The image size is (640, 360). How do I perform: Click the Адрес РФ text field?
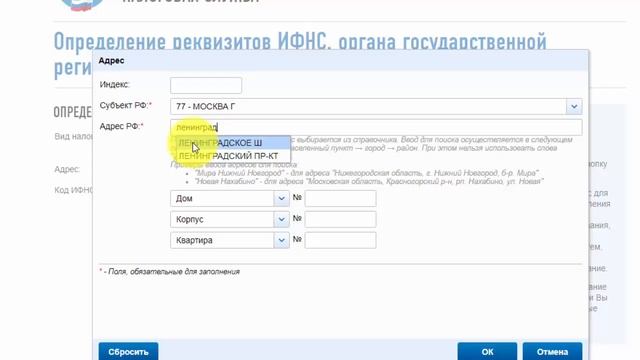[376, 127]
